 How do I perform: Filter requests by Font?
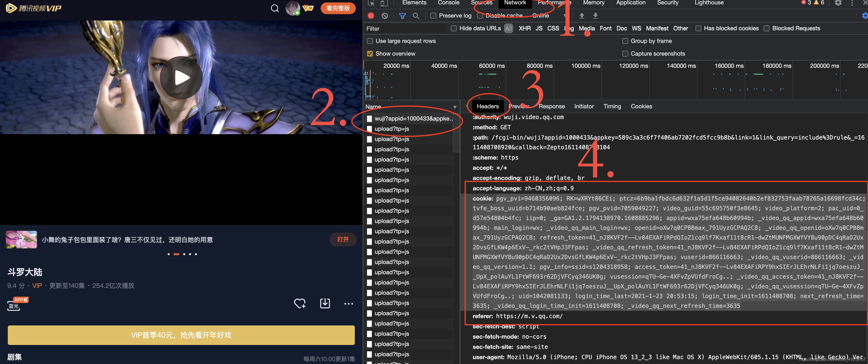point(605,28)
